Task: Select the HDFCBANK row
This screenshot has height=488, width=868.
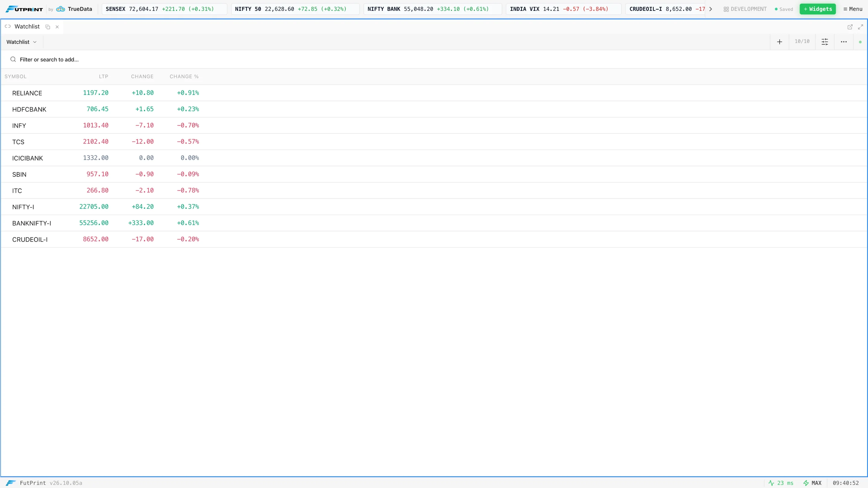Action: (434, 109)
